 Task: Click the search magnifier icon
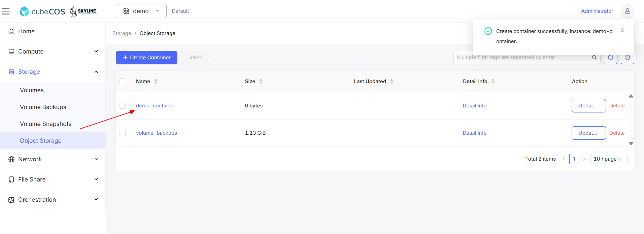594,58
